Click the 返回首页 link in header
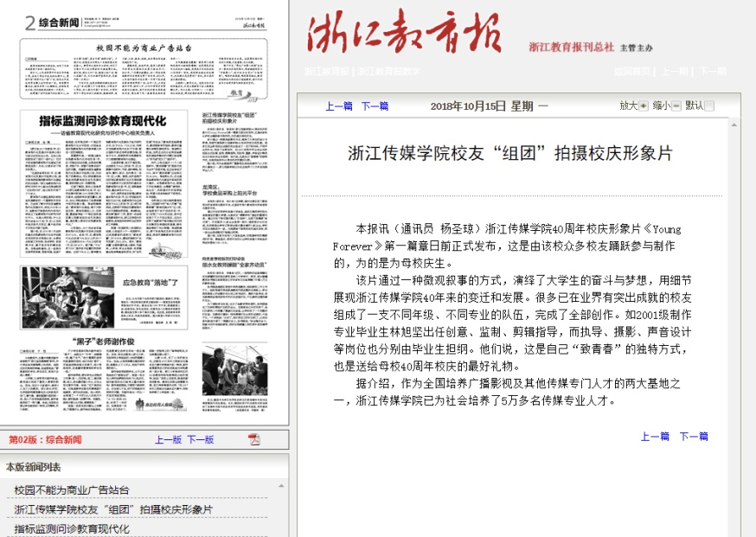The height and width of the screenshot is (537, 756). [632, 72]
